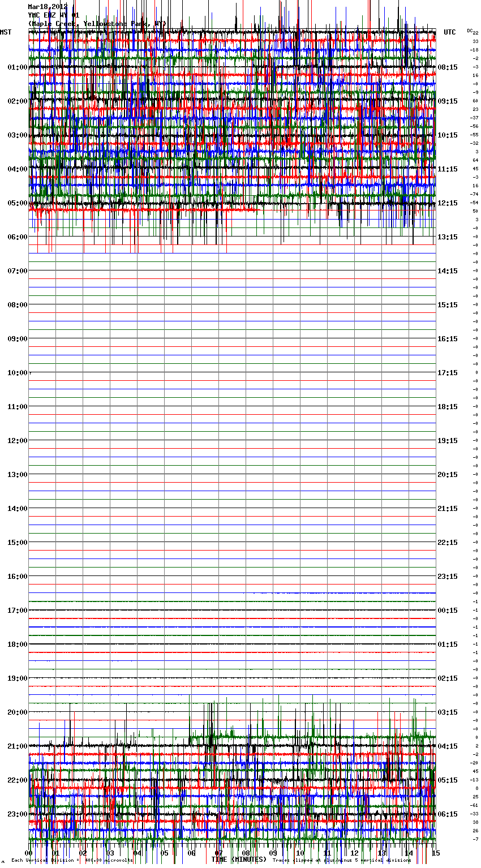The height and width of the screenshot is (868, 481).
Task: Click the 08:15 UTC time label
Action: pos(448,67)
